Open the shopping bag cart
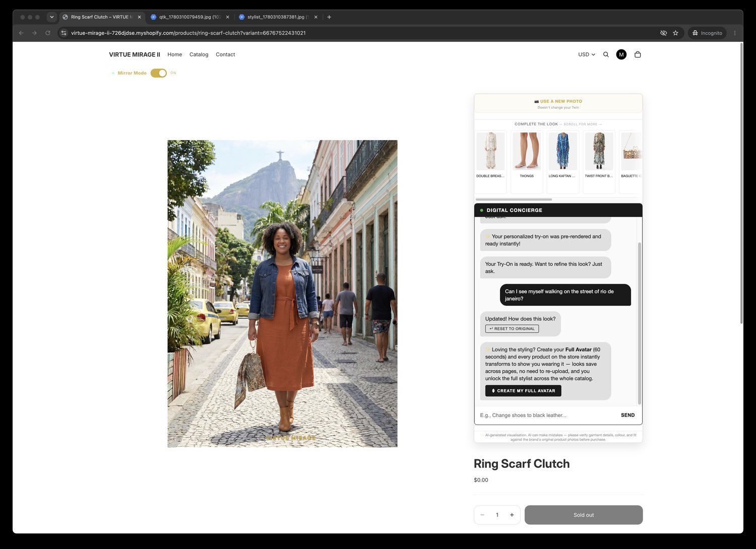The width and height of the screenshot is (756, 549). (638, 54)
